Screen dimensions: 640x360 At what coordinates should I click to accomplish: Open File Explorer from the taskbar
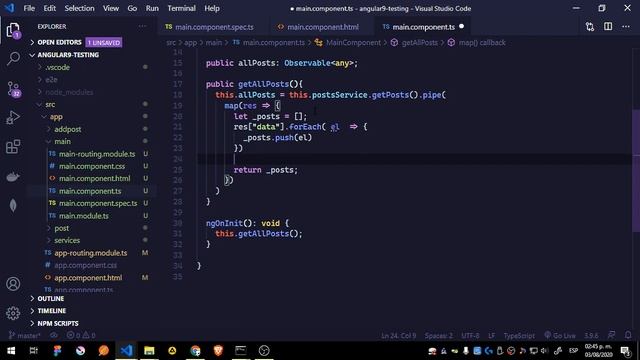(x=149, y=351)
